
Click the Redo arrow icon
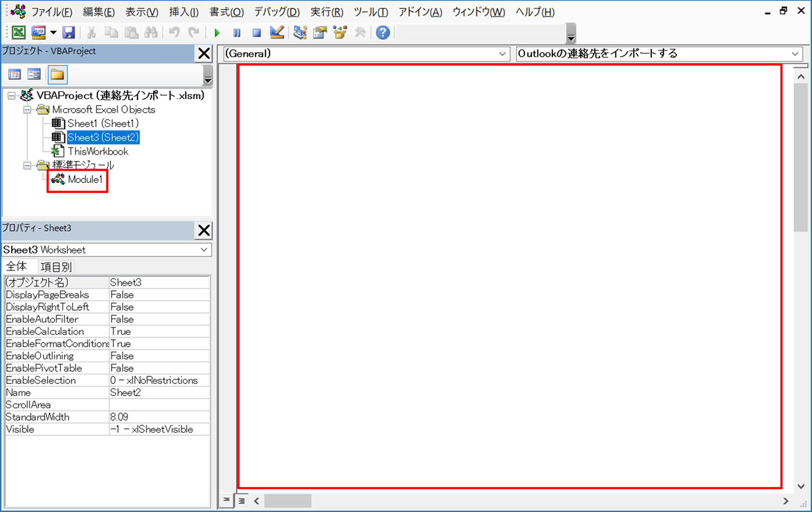tap(194, 33)
